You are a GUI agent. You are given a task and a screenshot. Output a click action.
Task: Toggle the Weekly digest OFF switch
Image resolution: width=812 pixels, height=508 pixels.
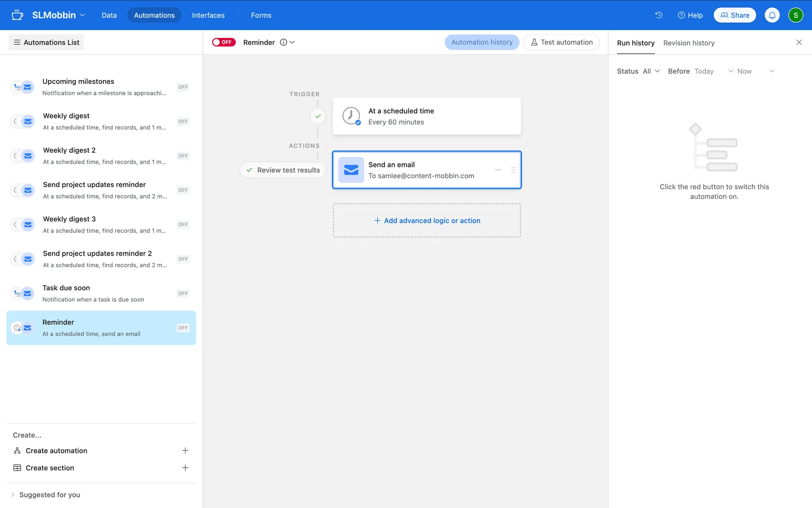coord(183,121)
